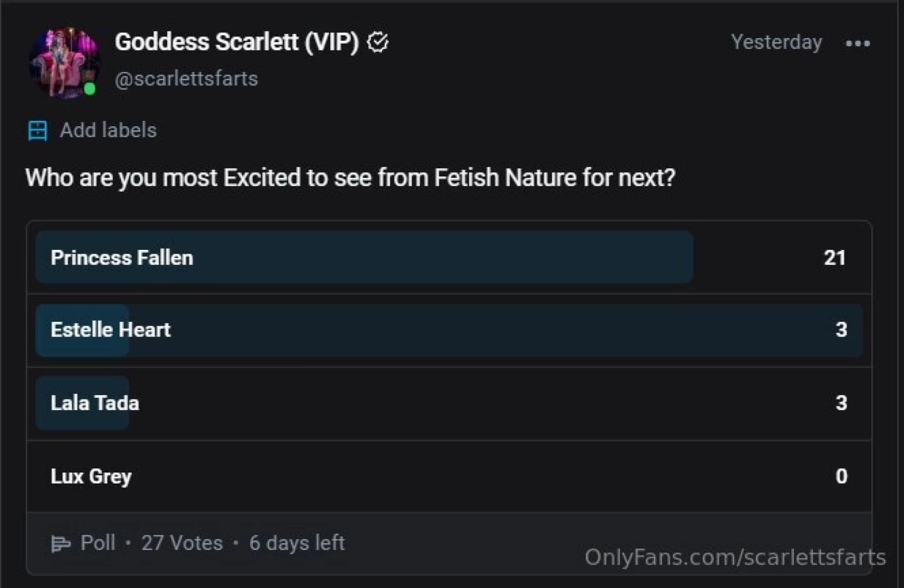The height and width of the screenshot is (588, 904).
Task: Click the poll question text
Action: tap(350, 177)
